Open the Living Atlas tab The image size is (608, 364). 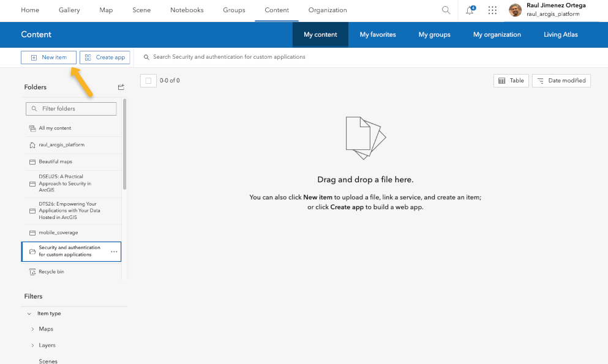click(561, 34)
